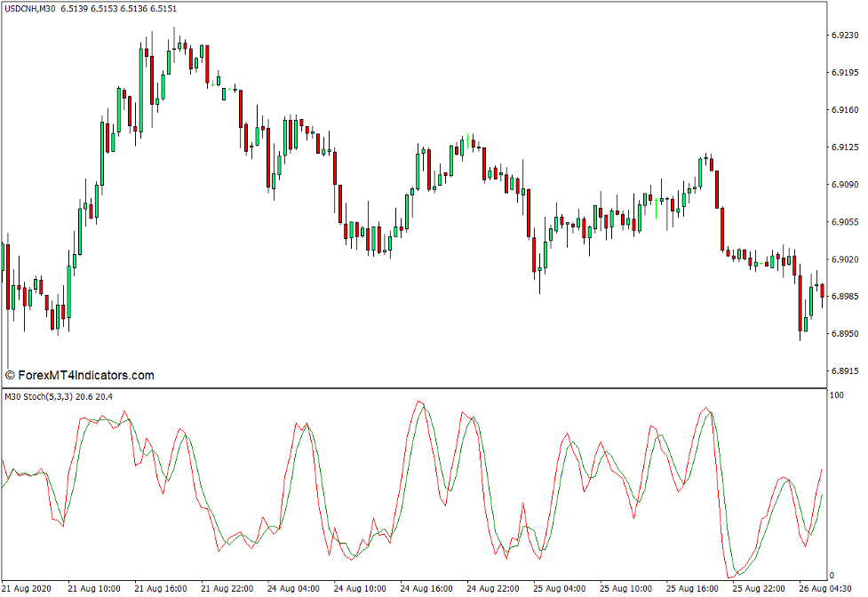Select the 21 Aug 2020 date label
Screen dimensions: 868x597
(x=28, y=588)
